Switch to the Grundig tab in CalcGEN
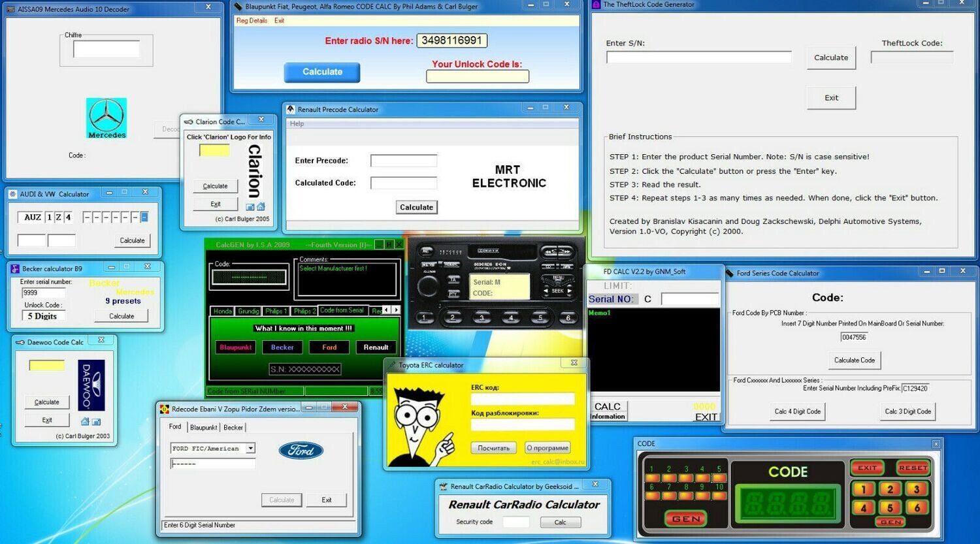 (248, 311)
